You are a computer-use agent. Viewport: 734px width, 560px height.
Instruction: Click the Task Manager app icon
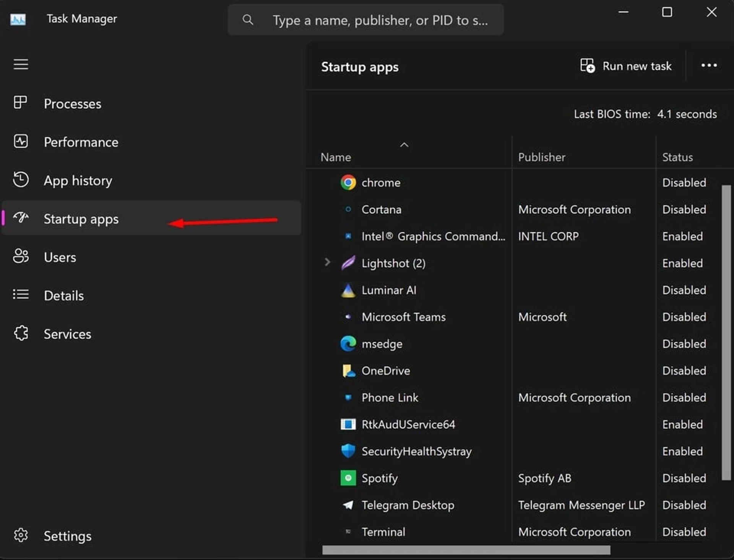[x=18, y=19]
